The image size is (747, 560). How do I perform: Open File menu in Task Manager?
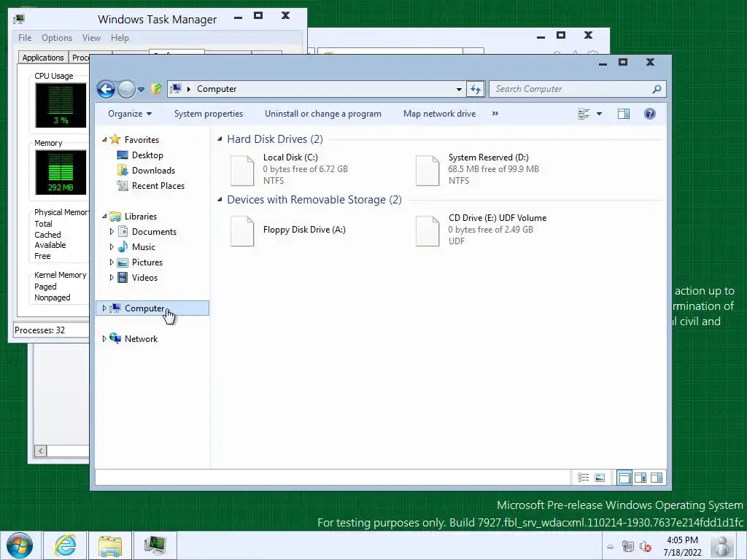pyautogui.click(x=25, y=38)
